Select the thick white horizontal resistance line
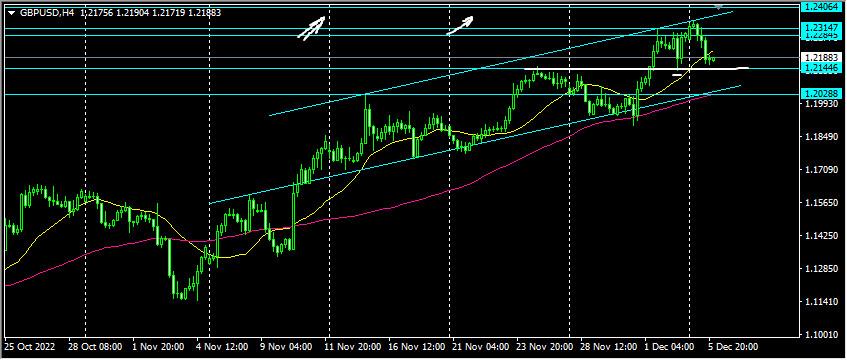Image resolution: width=847 pixels, height=360 pixels. [x=637, y=69]
